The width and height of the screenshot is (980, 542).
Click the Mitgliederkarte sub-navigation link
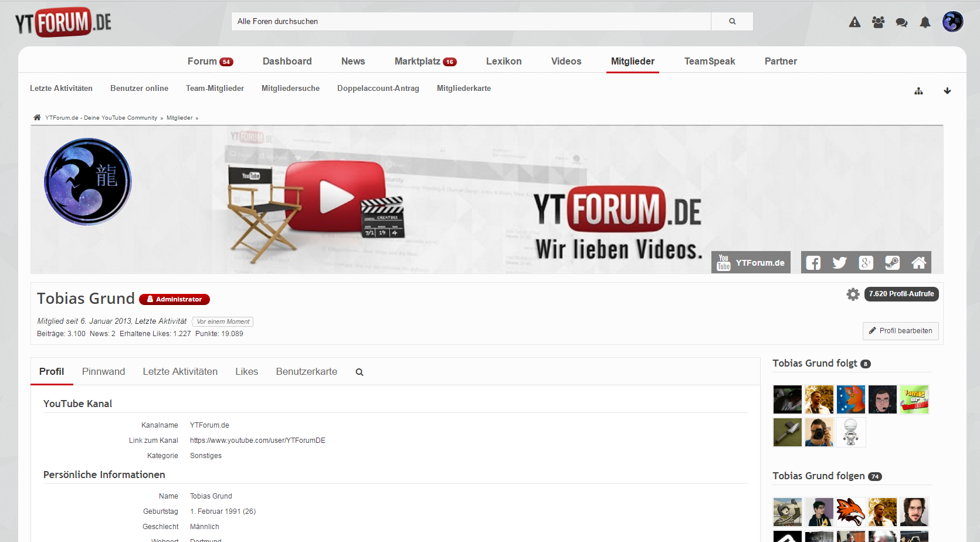click(x=463, y=88)
